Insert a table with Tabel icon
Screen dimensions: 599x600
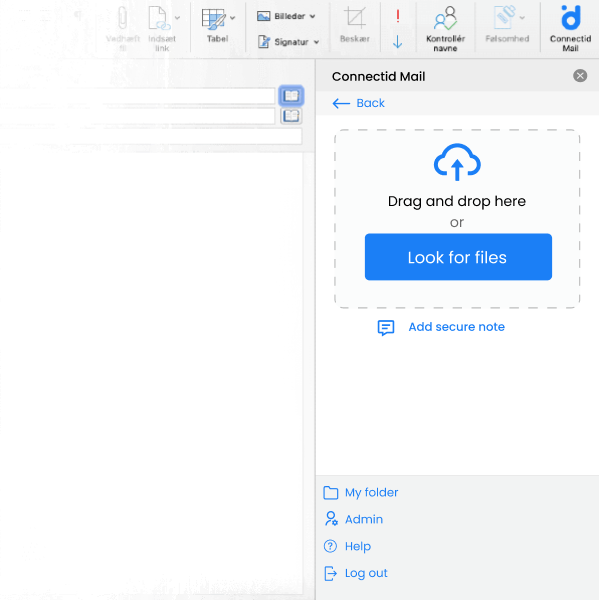coord(213,19)
